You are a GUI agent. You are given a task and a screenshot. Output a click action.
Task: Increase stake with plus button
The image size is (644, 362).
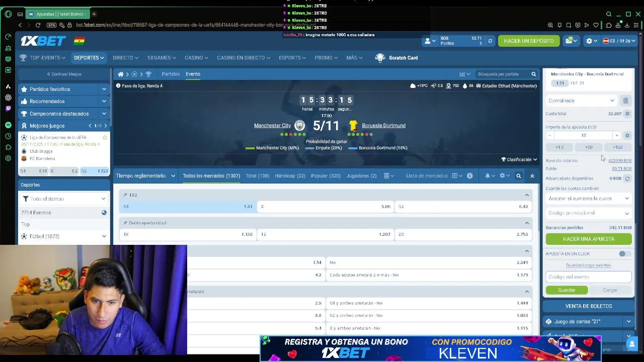[617, 135]
